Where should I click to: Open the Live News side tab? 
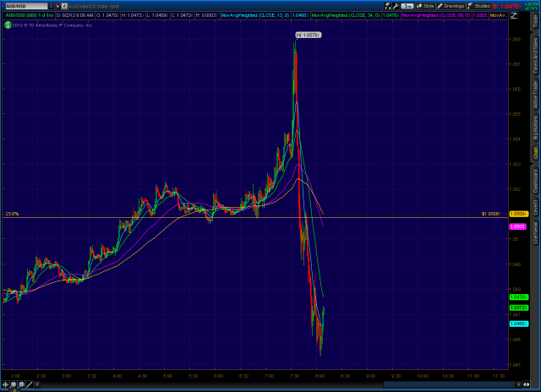(x=535, y=233)
